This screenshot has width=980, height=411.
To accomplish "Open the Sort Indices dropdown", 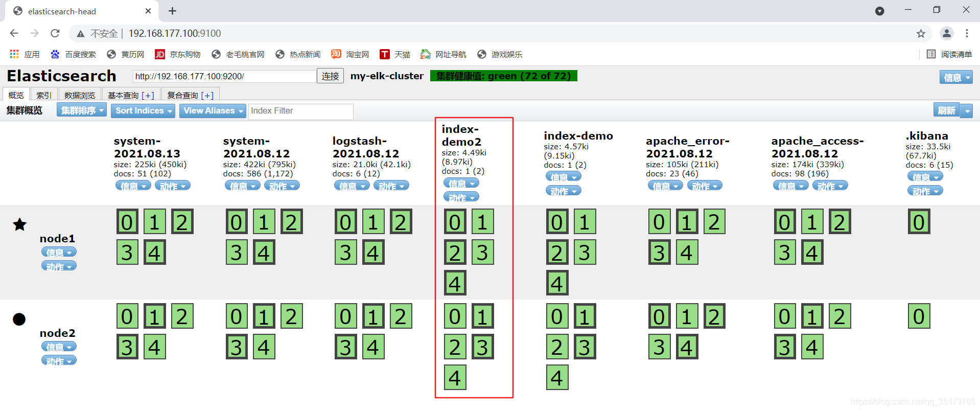I will (x=143, y=110).
